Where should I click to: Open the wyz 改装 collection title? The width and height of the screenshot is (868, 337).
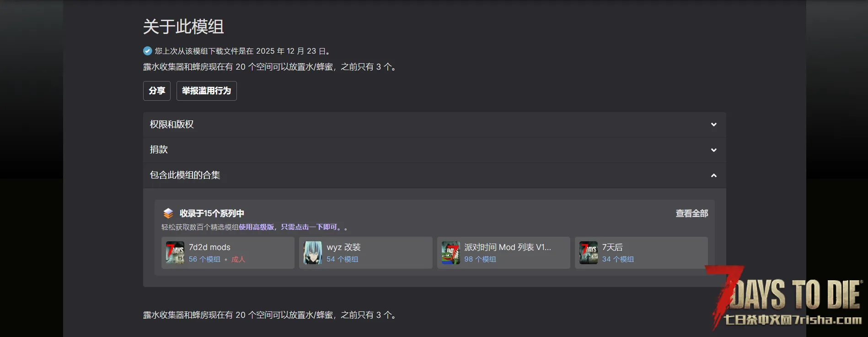(343, 247)
